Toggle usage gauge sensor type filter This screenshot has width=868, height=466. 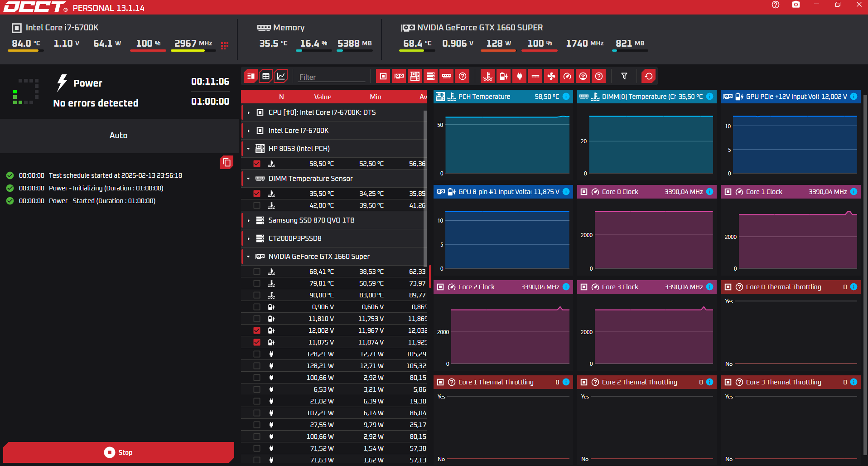583,76
